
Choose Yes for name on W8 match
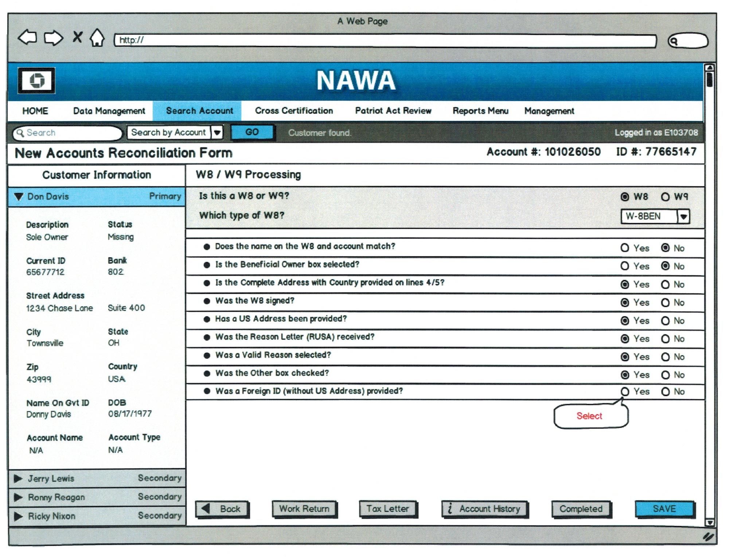(625, 248)
